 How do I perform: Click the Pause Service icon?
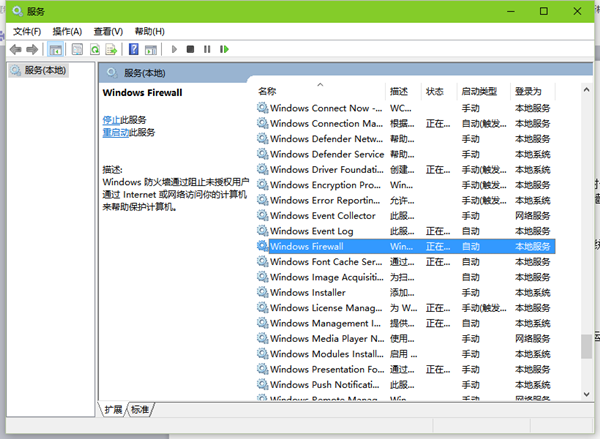pos(207,49)
